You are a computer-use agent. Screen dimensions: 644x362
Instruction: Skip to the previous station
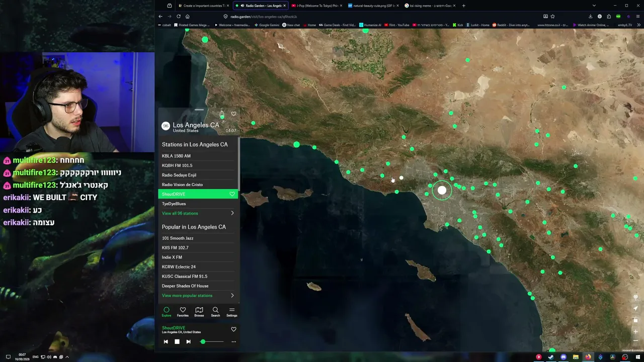point(166,342)
